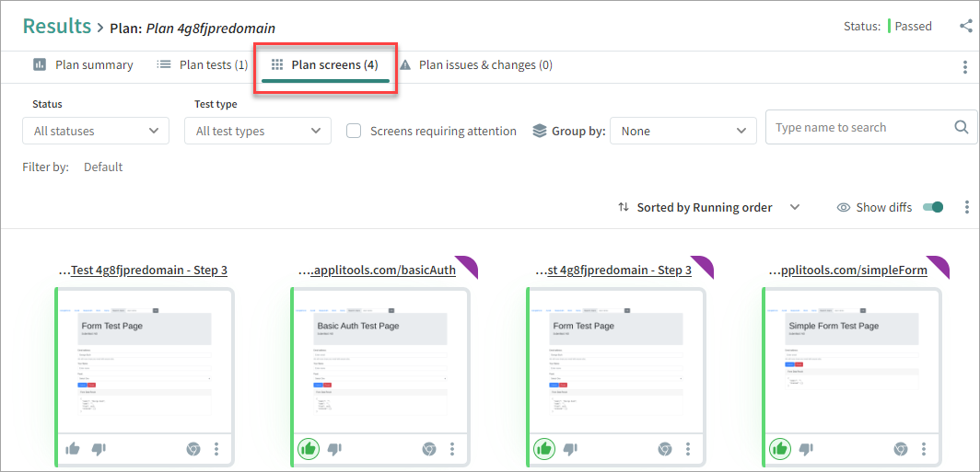Image resolution: width=980 pixels, height=472 pixels.
Task: Open three-dot menu on basicAuth screen card
Action: [452, 449]
